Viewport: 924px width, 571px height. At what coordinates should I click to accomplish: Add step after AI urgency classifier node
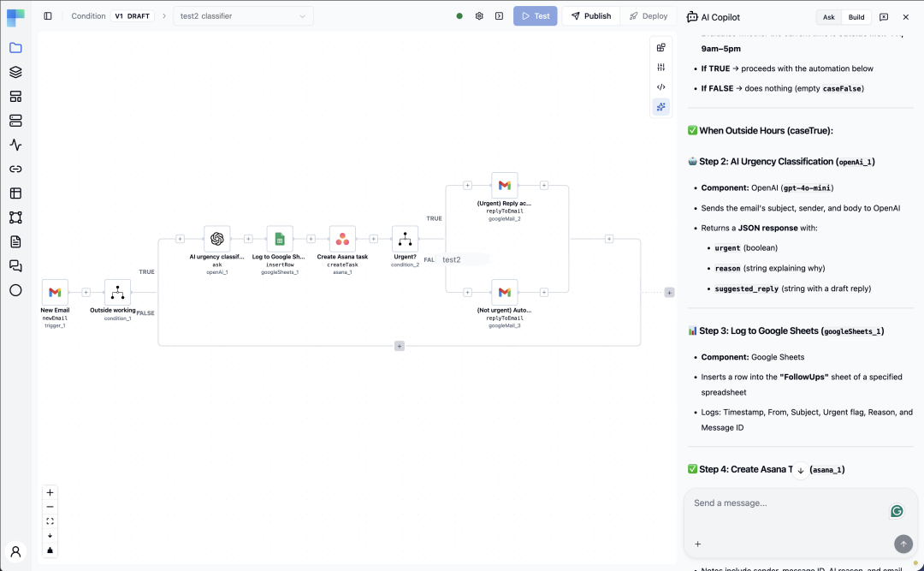[x=248, y=239]
